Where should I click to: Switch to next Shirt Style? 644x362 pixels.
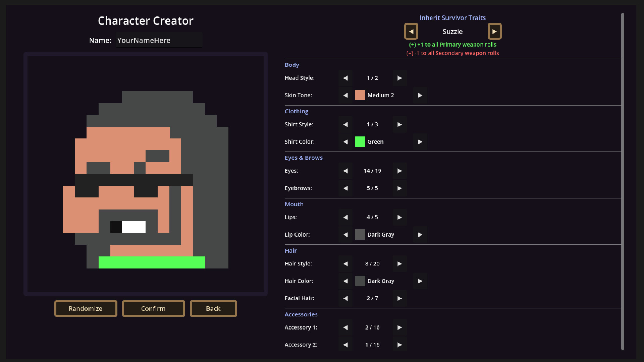(399, 124)
